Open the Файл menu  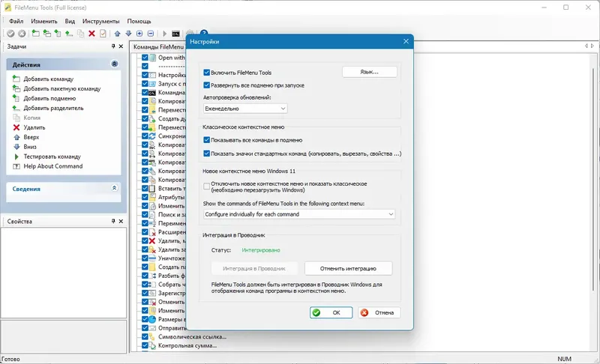coord(16,22)
